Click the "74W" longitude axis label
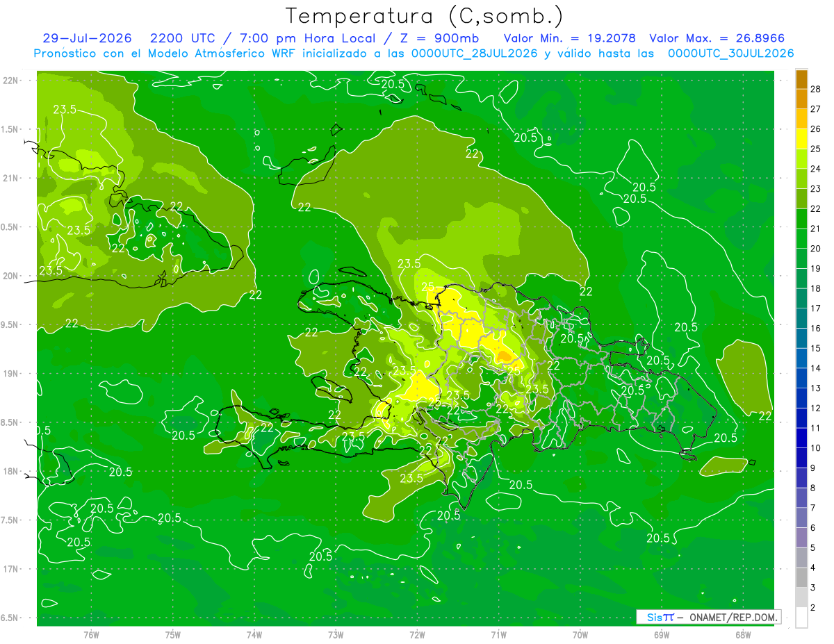Viewport: 834px width, 644px height. [254, 635]
